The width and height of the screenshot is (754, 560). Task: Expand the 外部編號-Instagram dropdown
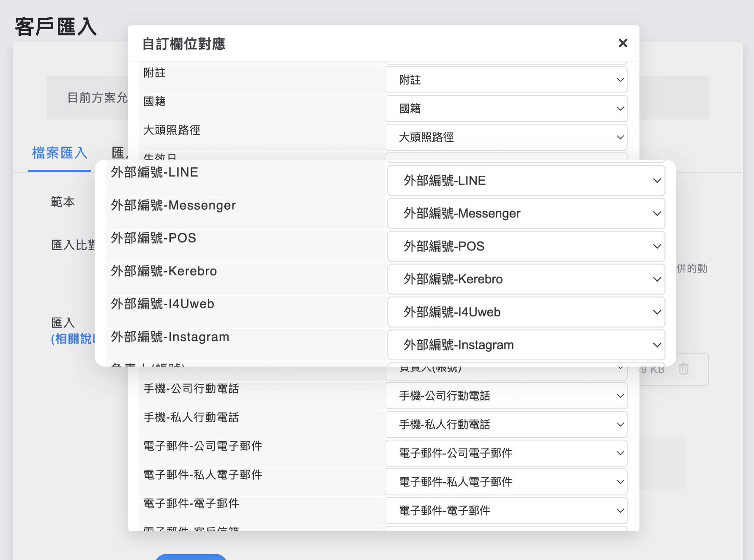click(x=526, y=345)
